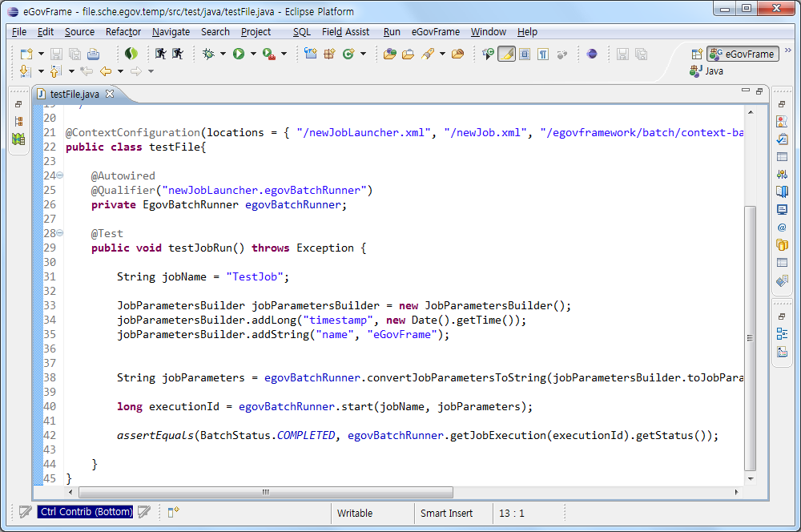
Task: Click the Open Perspective icon
Action: click(x=696, y=54)
